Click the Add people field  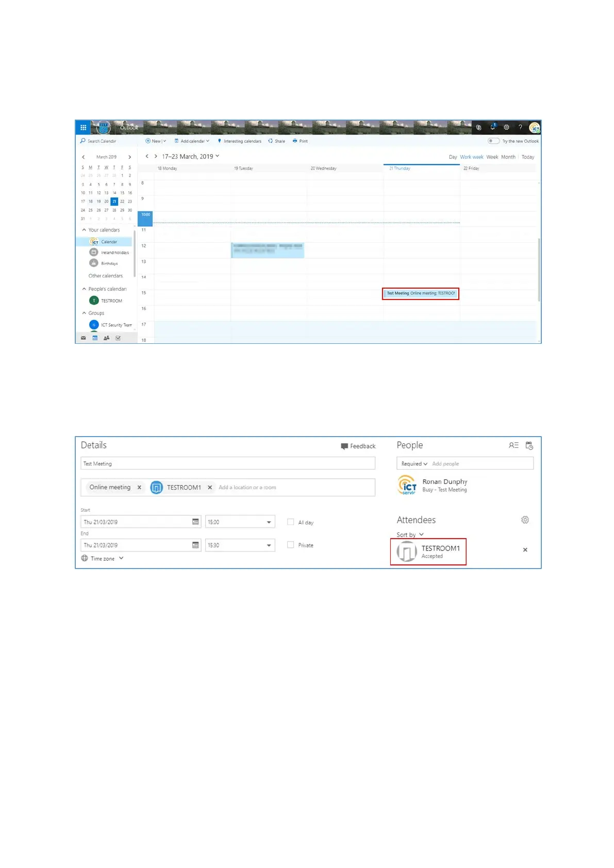482,464
